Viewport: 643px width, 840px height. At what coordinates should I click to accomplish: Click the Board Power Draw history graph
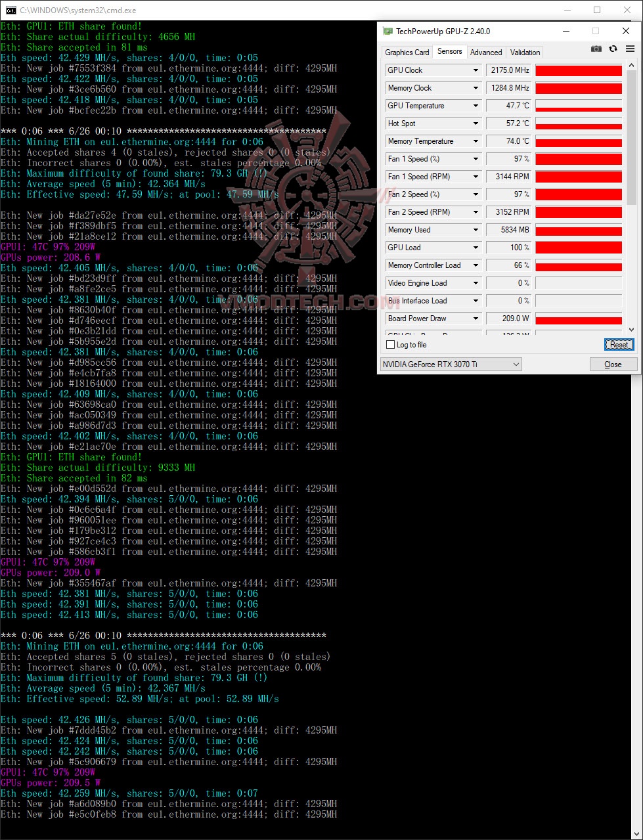click(x=579, y=319)
